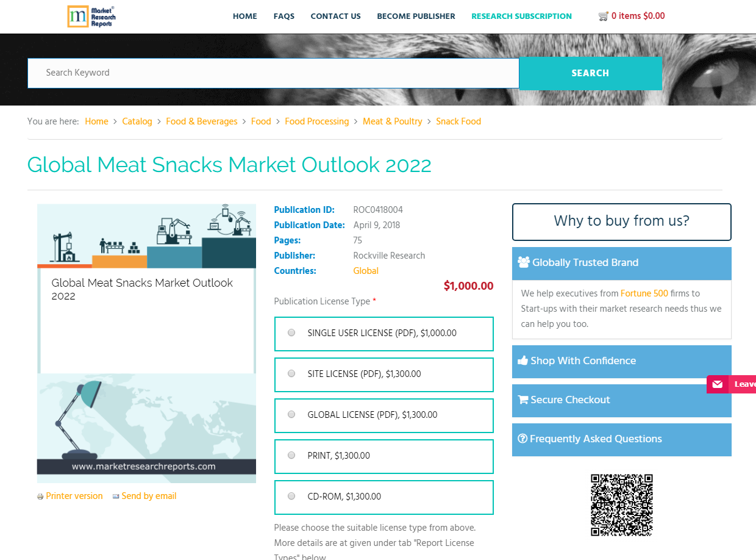Select Site License (PDF) radio button
756x560 pixels.
tap(291, 374)
